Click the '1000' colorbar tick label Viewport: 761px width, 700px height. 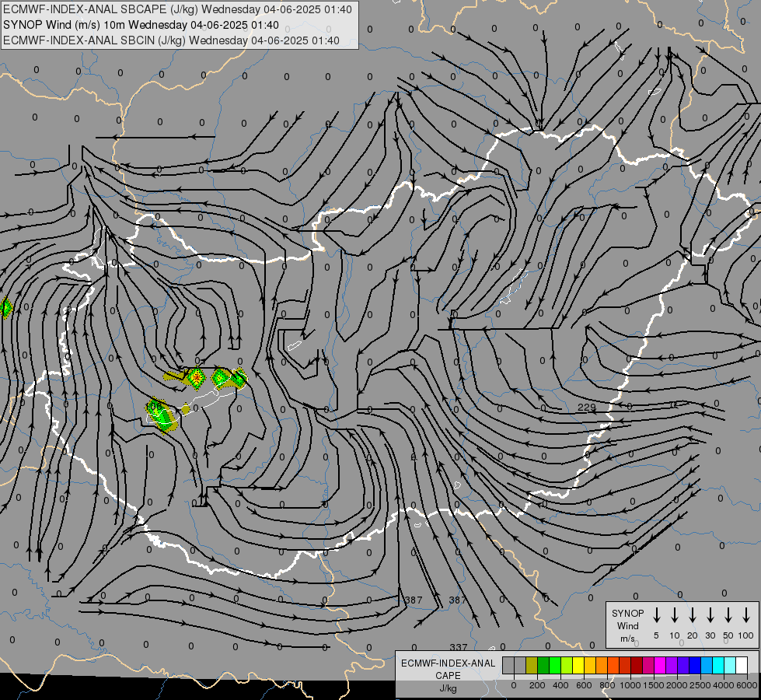[x=630, y=685]
